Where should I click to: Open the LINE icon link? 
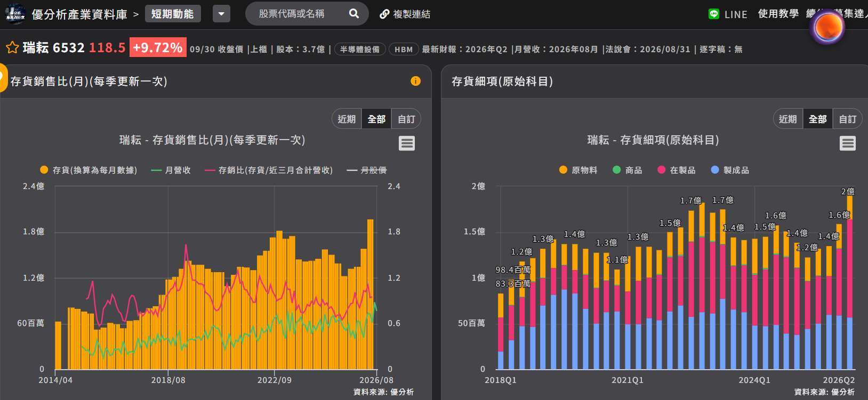[x=714, y=14]
